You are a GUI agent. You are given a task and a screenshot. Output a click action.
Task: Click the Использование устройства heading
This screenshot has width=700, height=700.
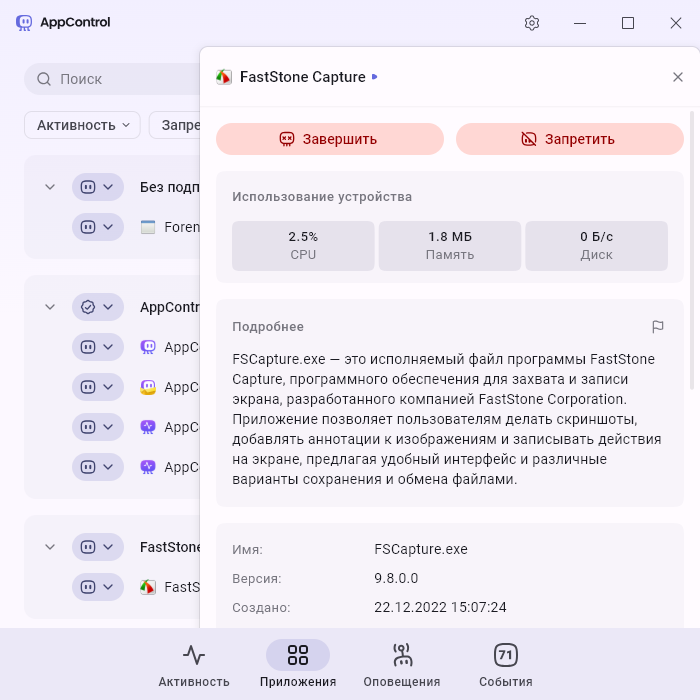[x=322, y=197]
